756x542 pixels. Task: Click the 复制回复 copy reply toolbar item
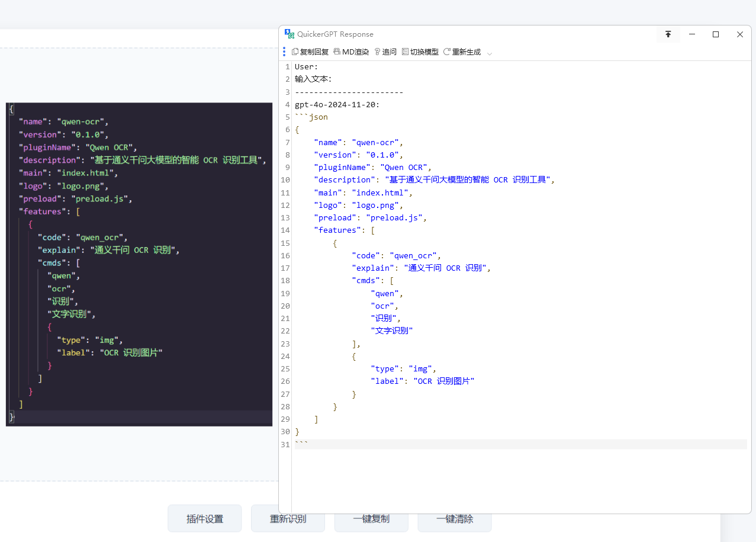(x=310, y=52)
